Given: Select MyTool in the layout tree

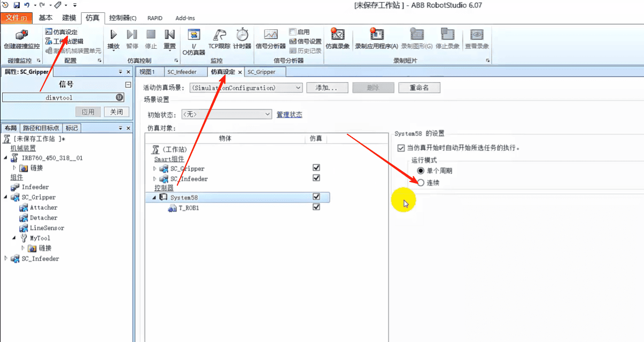Looking at the screenshot, I should 40,238.
